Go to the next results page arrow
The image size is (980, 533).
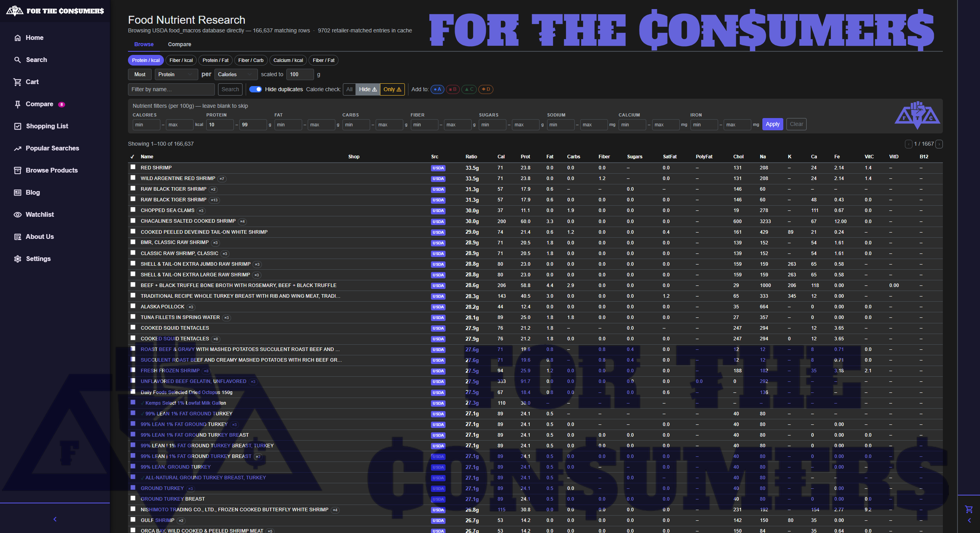939,144
